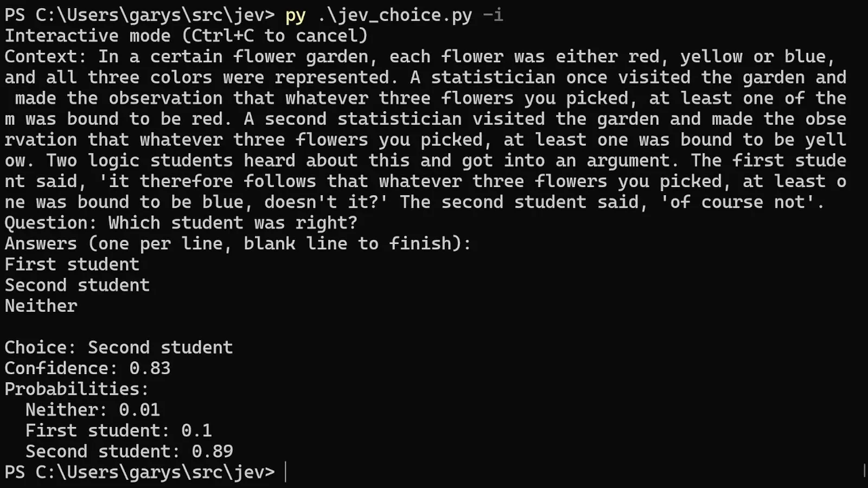Viewport: 868px width, 488px height.
Task: Click the scrollbar marker at right edge
Action: point(864,471)
